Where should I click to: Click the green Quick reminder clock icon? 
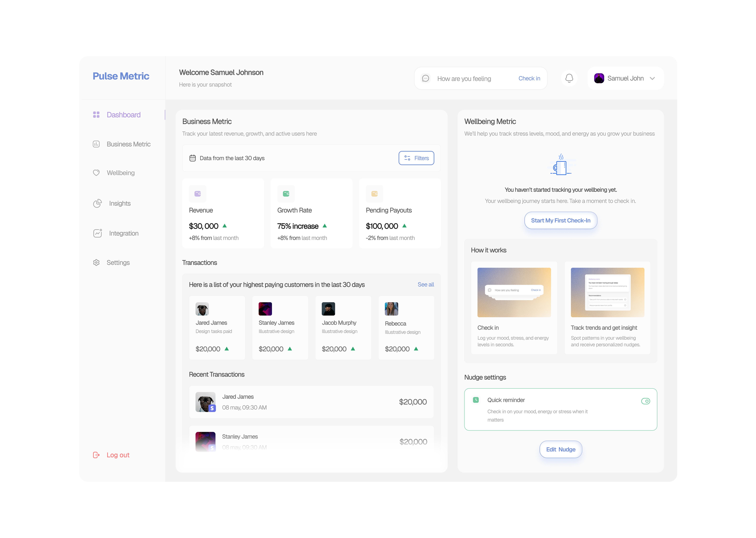tap(476, 400)
